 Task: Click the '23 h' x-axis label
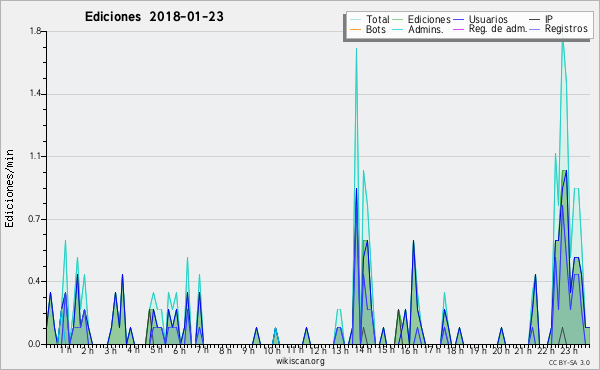(x=569, y=350)
